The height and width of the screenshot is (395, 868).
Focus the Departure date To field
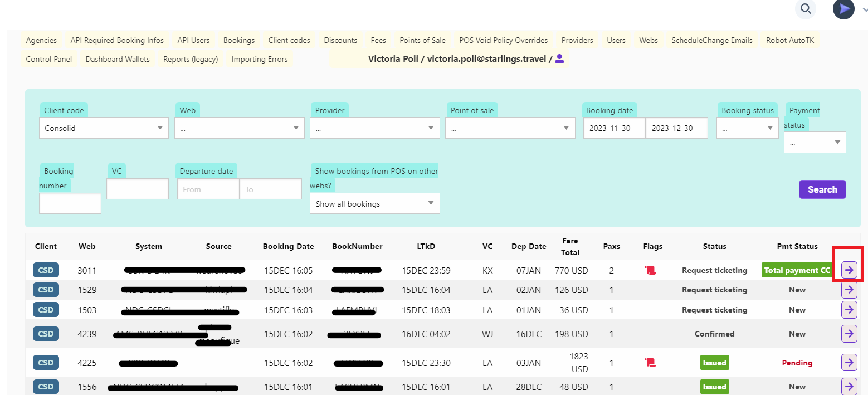(271, 189)
